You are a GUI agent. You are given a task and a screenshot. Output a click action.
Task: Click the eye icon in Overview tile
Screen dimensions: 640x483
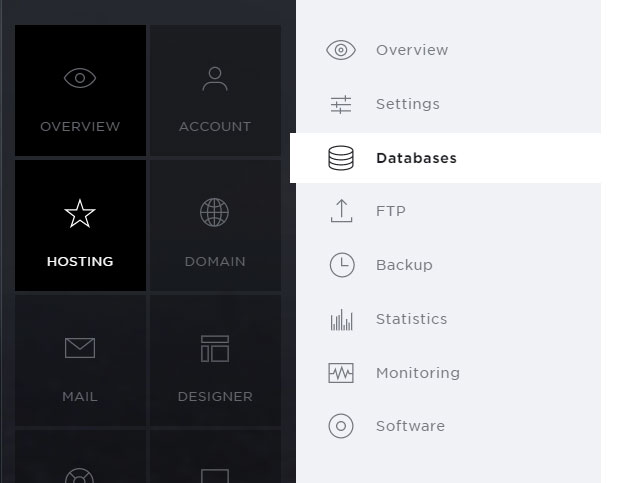pos(80,78)
